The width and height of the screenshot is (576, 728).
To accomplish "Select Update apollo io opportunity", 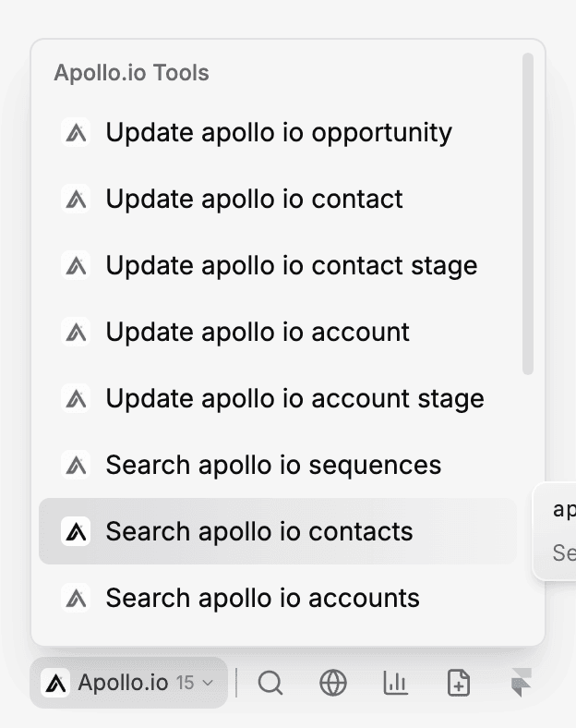I will coord(279,132).
